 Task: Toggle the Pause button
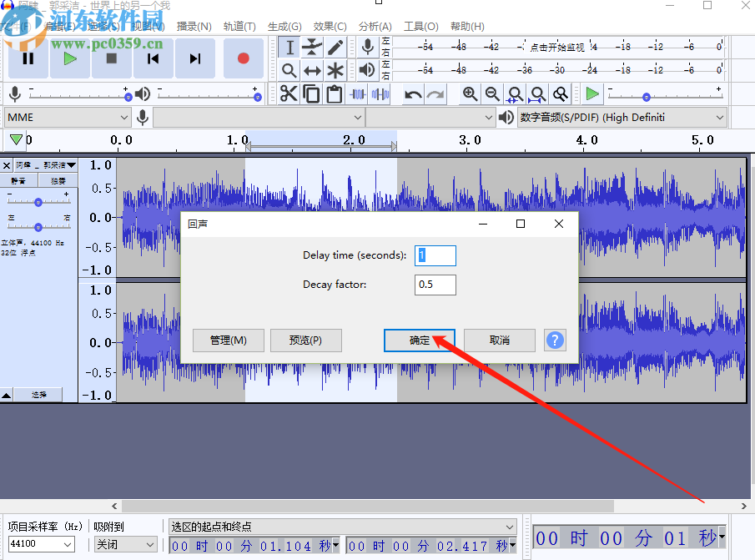pyautogui.click(x=28, y=58)
